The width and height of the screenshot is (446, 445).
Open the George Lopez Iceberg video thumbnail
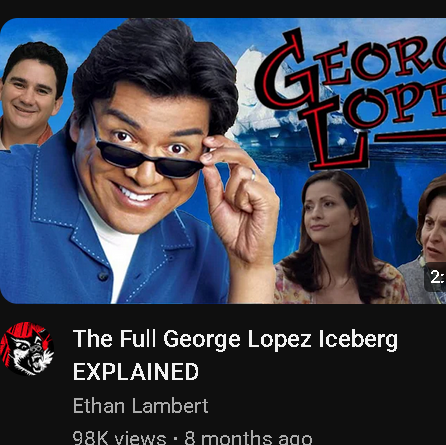223,161
